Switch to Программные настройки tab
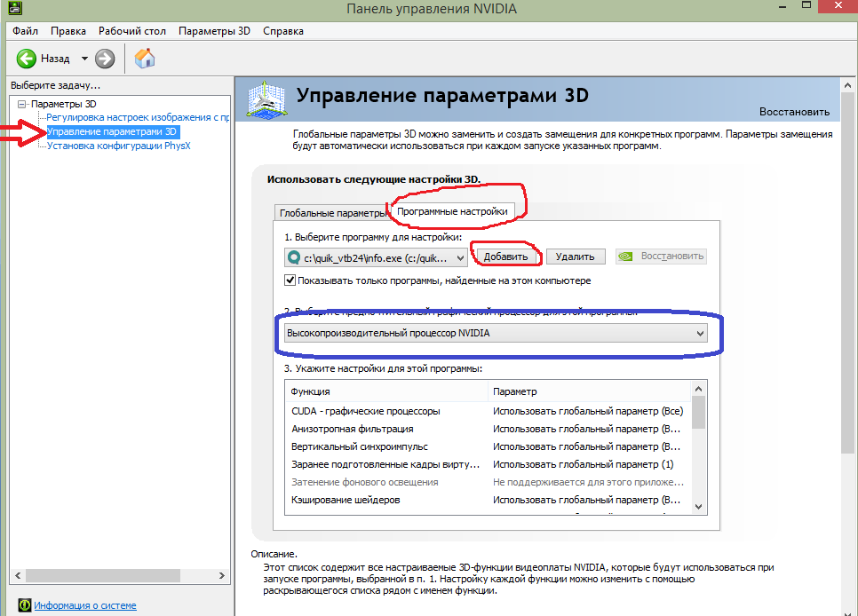This screenshot has width=858, height=616. pyautogui.click(x=452, y=211)
